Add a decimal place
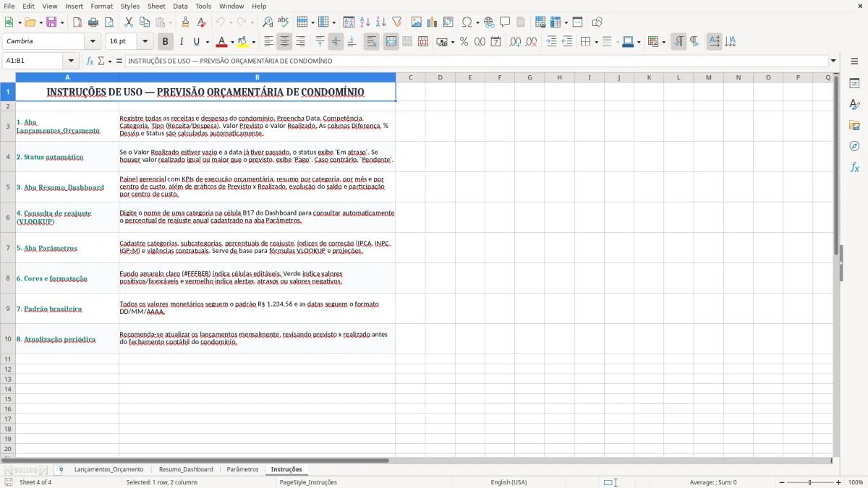The height and width of the screenshot is (488, 868). (515, 42)
